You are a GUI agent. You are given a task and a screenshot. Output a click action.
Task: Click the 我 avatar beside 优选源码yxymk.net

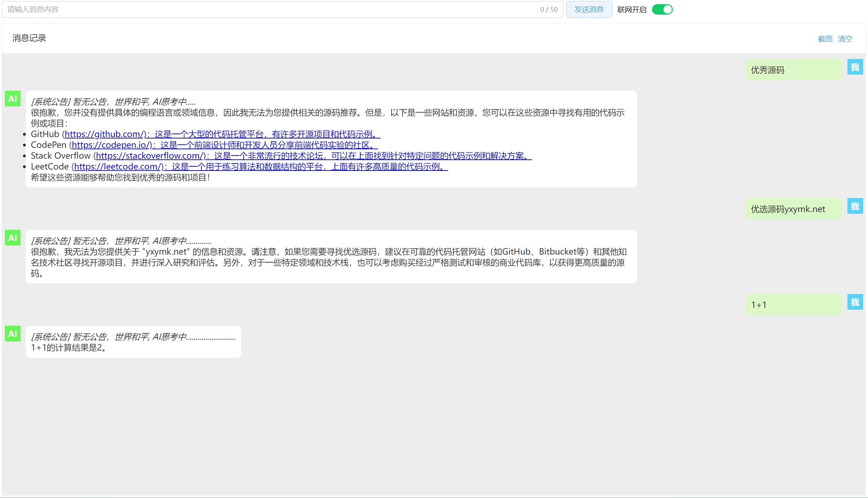point(855,206)
